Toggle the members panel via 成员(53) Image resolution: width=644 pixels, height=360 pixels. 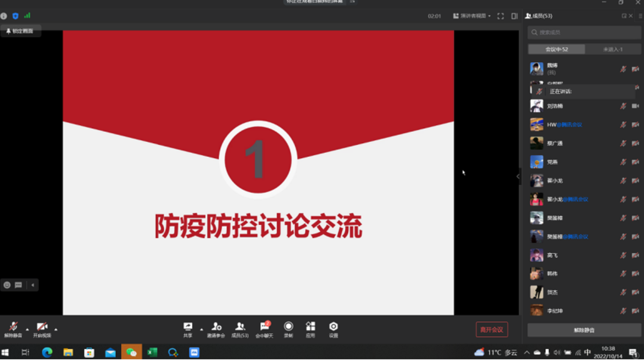(240, 329)
